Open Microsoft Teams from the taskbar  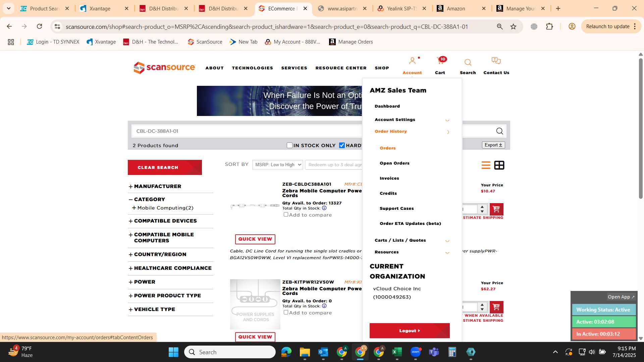pos(434,352)
